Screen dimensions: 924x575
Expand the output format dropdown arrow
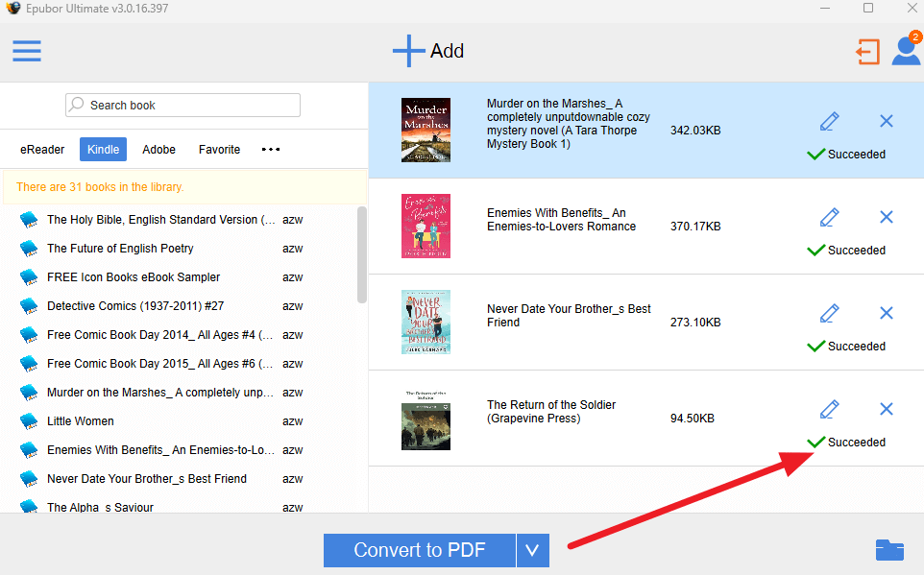532,550
